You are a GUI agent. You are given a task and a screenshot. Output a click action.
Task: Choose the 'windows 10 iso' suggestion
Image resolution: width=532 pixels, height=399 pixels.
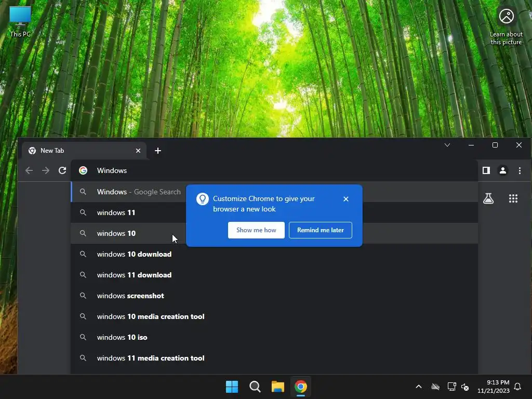pyautogui.click(x=274, y=337)
